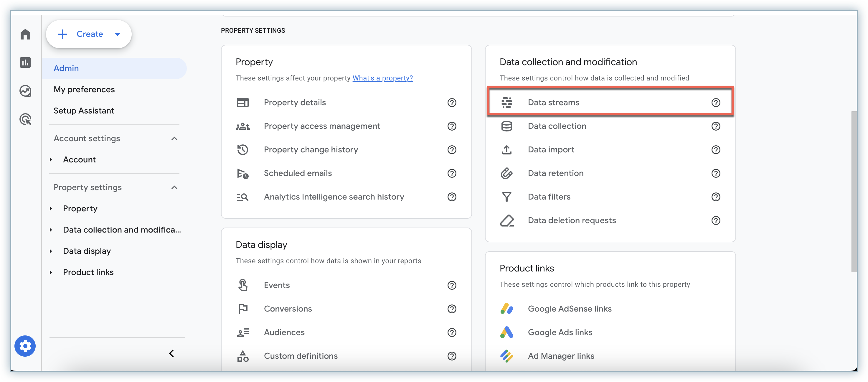This screenshot has height=382, width=868.
Task: Open the What's a property? link
Action: click(382, 78)
